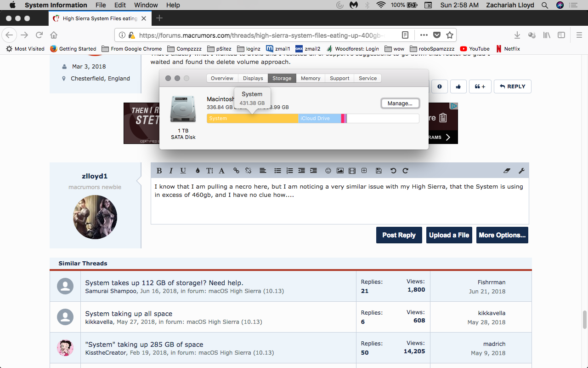Click the blue iCloud Drive storage segment
588x368 pixels.
pyautogui.click(x=319, y=118)
